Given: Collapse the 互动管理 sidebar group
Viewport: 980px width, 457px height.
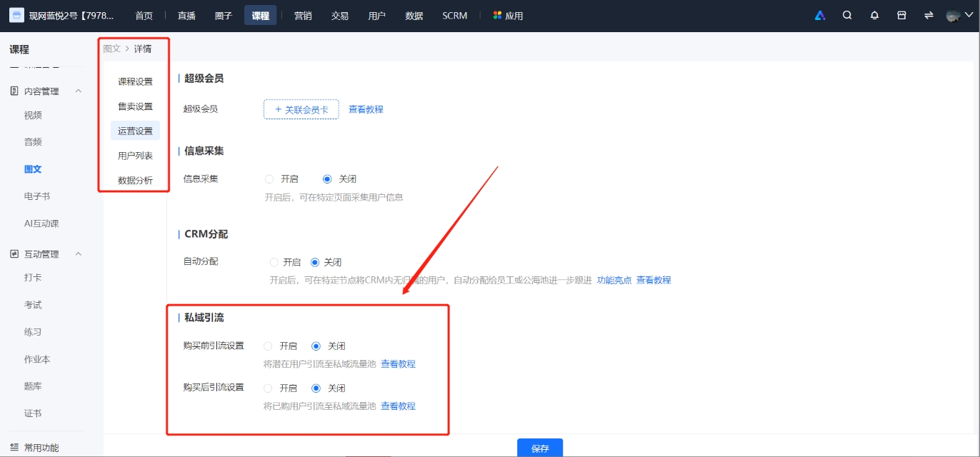Looking at the screenshot, I should click(x=79, y=253).
